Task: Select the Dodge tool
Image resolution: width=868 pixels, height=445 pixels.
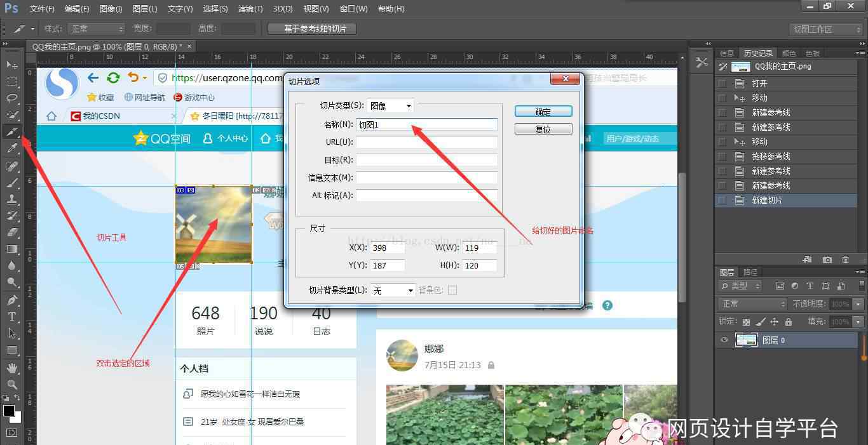Action: pos(12,282)
